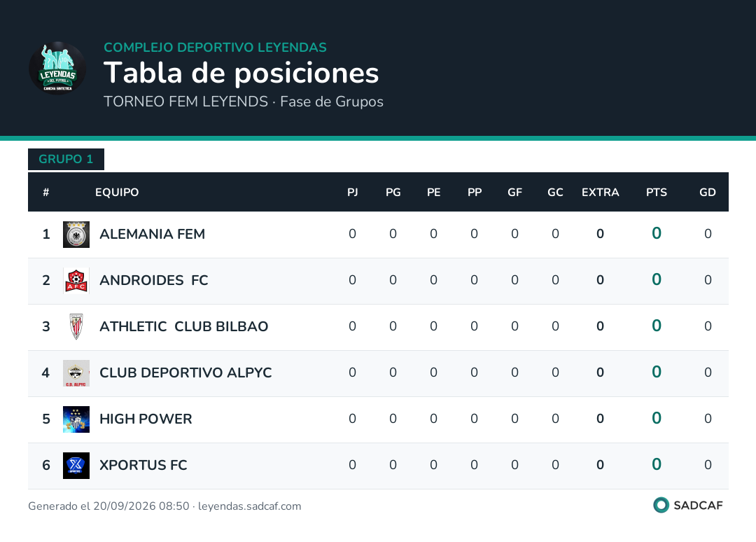756x542 pixels.
Task: Click the Leyendas del Futbol logo
Action: coord(57,68)
